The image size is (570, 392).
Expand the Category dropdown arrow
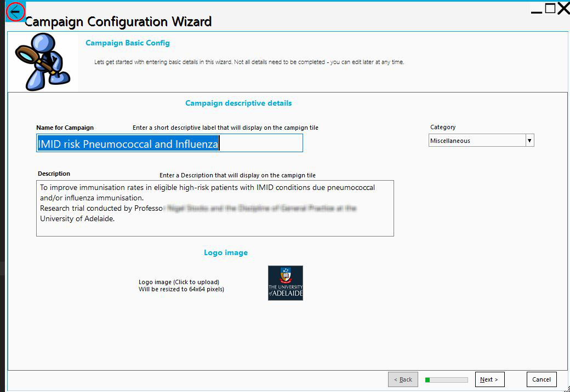point(529,141)
